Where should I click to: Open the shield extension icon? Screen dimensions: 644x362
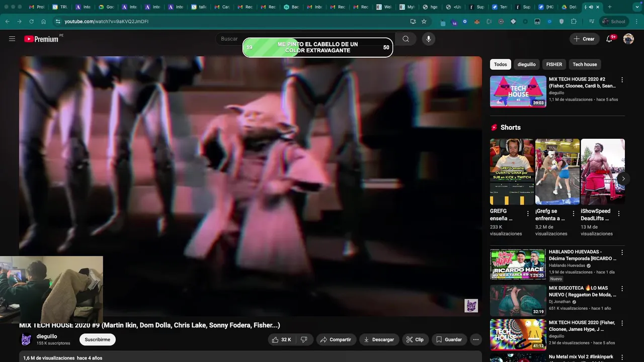[561, 22]
